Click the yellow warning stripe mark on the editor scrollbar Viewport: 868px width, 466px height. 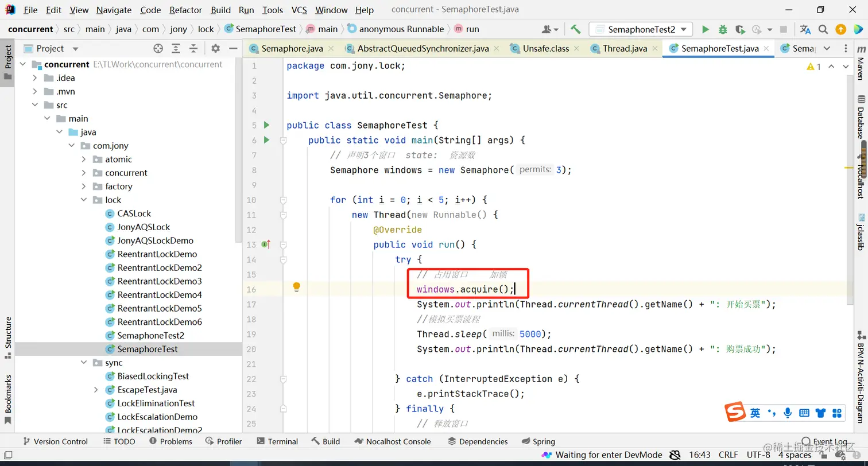[x=850, y=168]
